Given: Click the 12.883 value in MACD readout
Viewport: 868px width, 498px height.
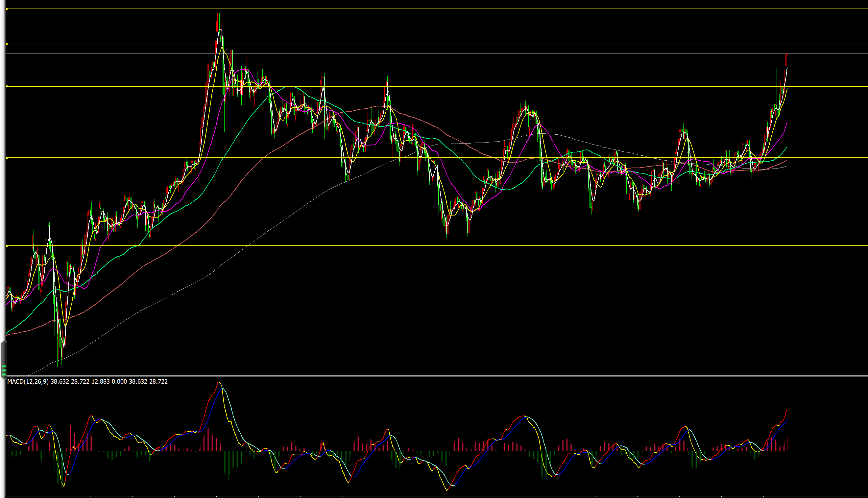Looking at the screenshot, I should coord(100,381).
